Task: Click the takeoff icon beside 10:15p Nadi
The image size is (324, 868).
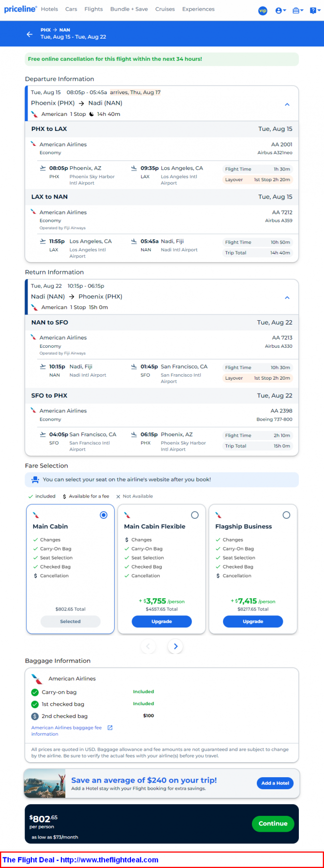Action: coord(43,367)
